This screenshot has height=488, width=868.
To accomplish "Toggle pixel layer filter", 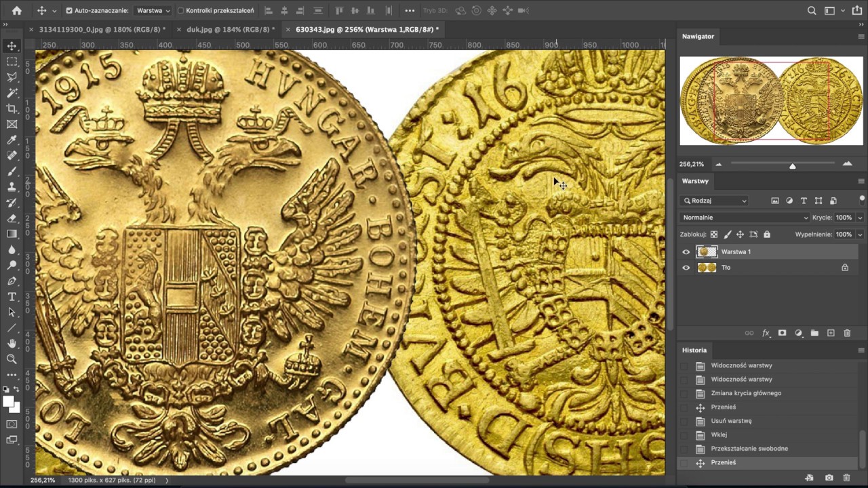I will pos(775,201).
